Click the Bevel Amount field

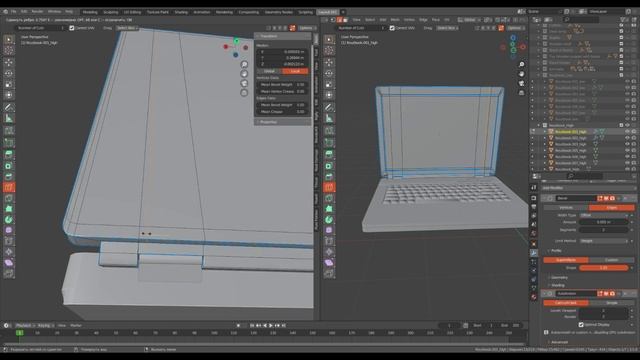(x=604, y=222)
